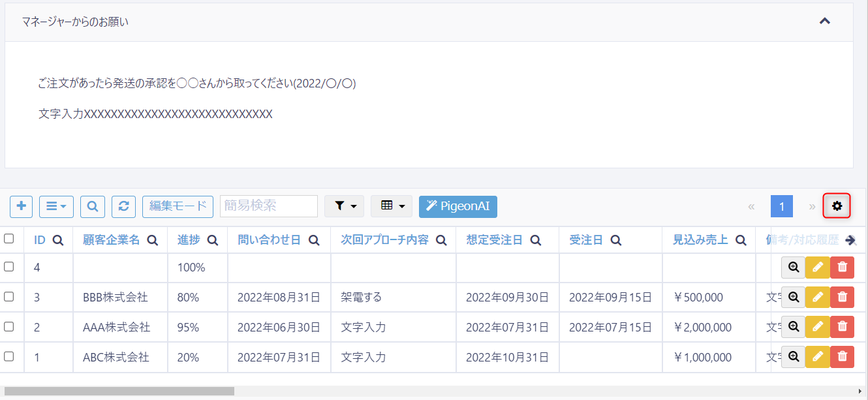Click right arrow to scroll table columns
Viewport: 868px width, 400px height.
(x=850, y=240)
